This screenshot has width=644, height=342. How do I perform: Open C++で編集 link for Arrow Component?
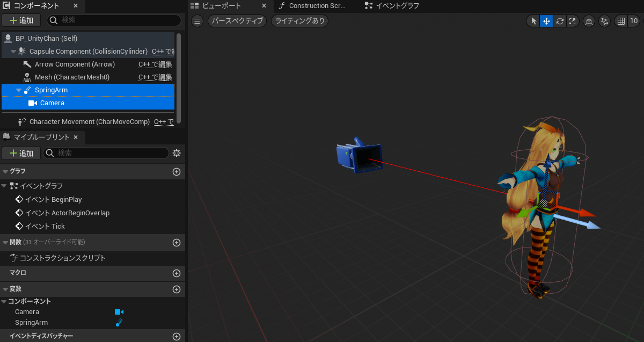tap(155, 64)
